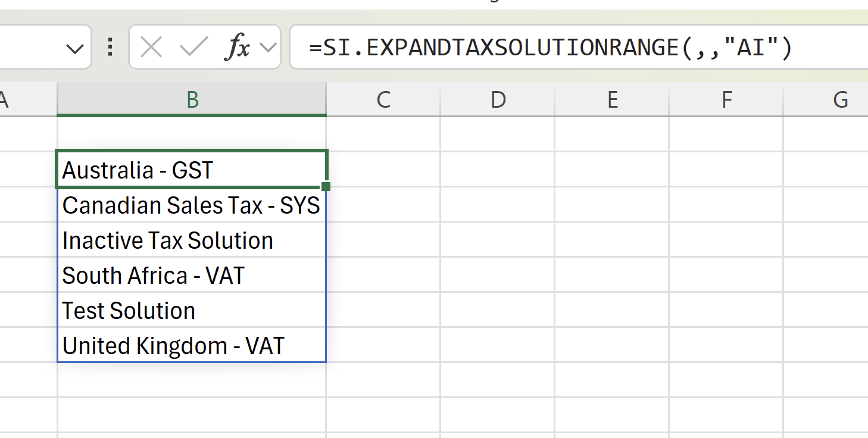Select the Australia - GST cell
The image size is (868, 438).
point(192,170)
